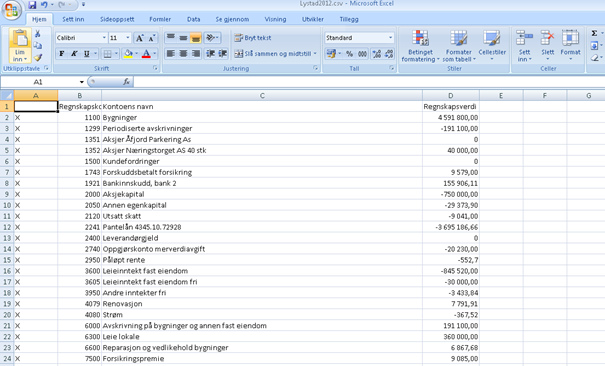Screen dimensions: 605x366
Task: Click Slå sammen og midtstill button
Action: pyautogui.click(x=273, y=54)
